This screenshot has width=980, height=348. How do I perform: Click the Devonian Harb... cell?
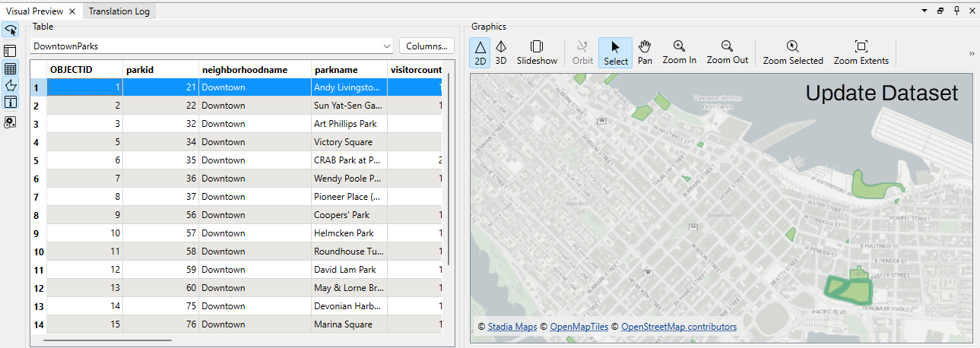point(349,306)
